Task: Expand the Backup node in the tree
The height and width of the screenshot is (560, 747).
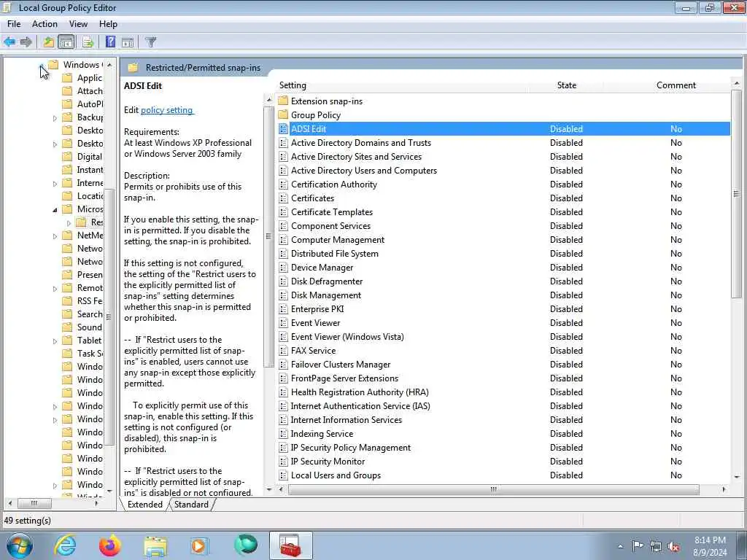Action: point(55,117)
